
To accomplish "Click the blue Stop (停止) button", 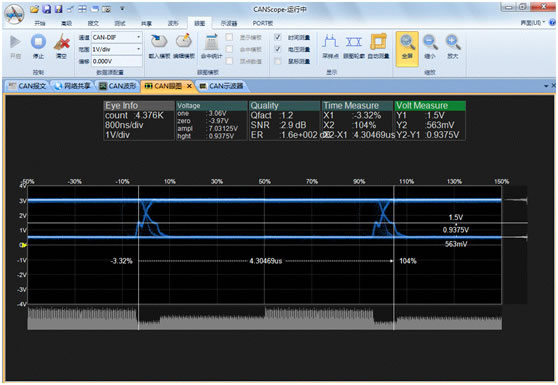I will (x=38, y=46).
